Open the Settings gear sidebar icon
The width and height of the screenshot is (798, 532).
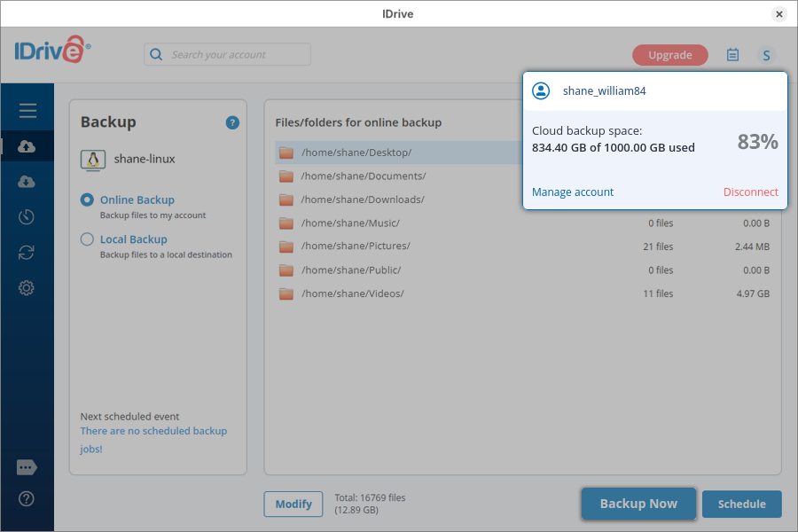pyautogui.click(x=27, y=288)
